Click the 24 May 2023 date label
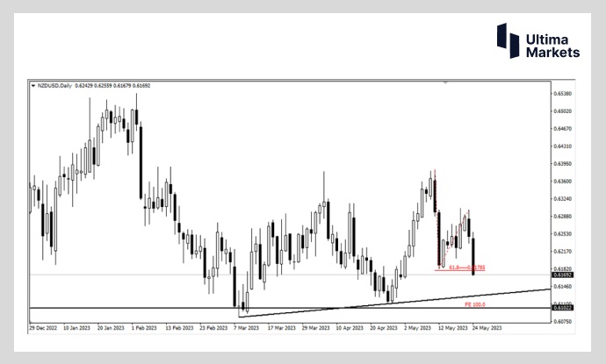 coord(487,328)
